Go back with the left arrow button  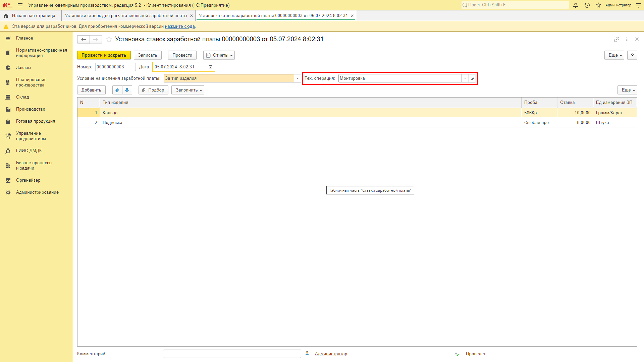(x=84, y=39)
